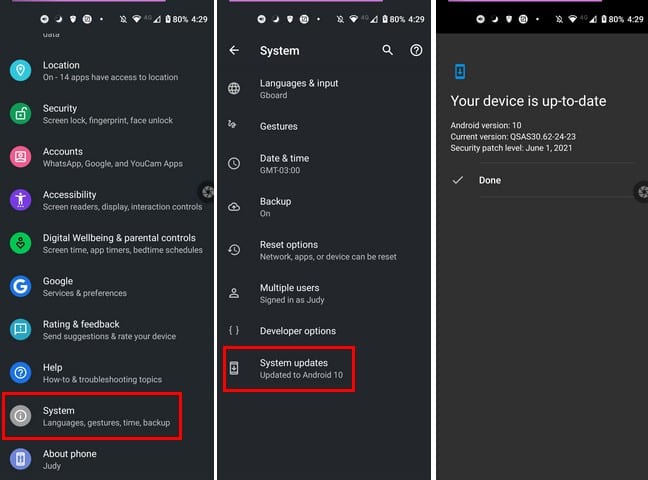Open Accessibility settings

(x=107, y=200)
